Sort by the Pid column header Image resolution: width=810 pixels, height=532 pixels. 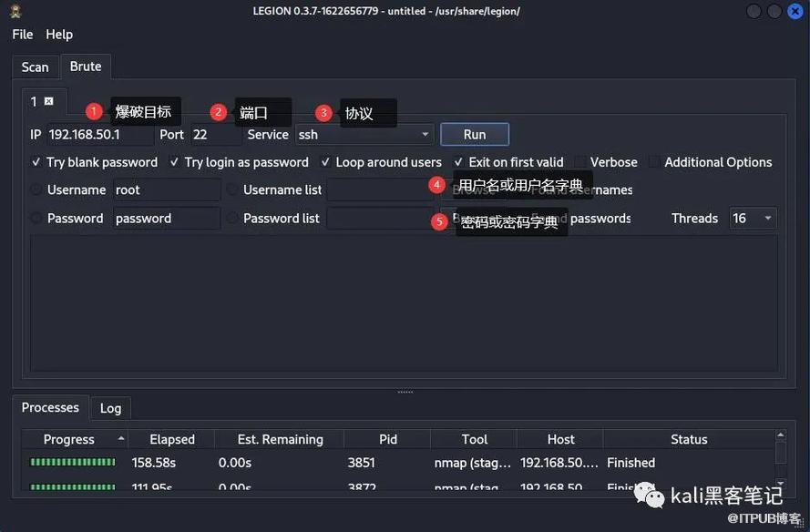pos(387,440)
